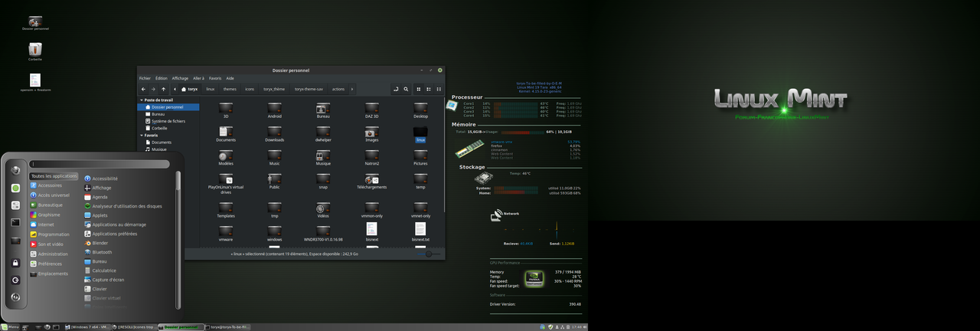Image resolution: width=980 pixels, height=331 pixels.
Task: Open the Vidéos folder
Action: coord(323,210)
